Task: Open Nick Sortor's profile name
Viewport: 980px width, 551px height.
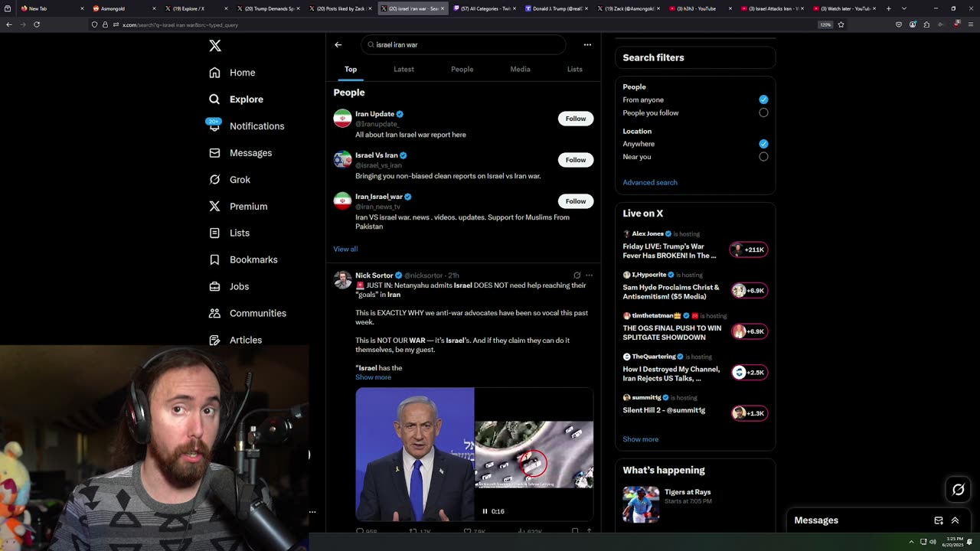Action: click(374, 275)
